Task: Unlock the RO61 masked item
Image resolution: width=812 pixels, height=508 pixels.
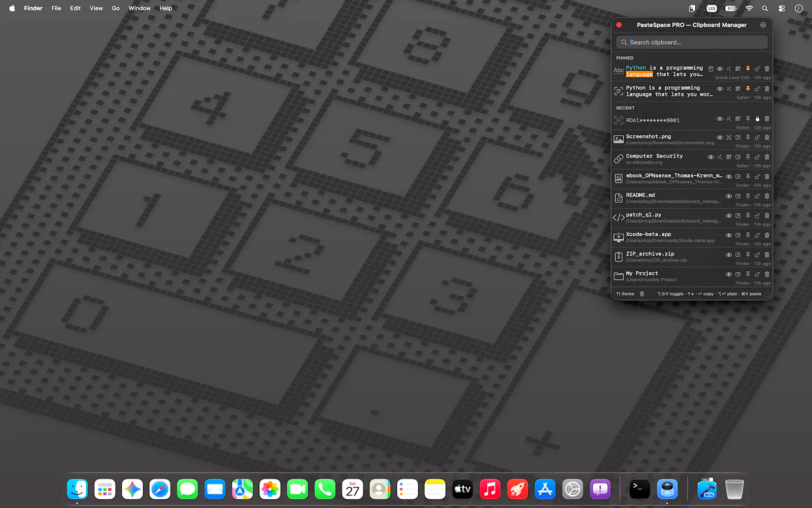Action: tap(757, 119)
